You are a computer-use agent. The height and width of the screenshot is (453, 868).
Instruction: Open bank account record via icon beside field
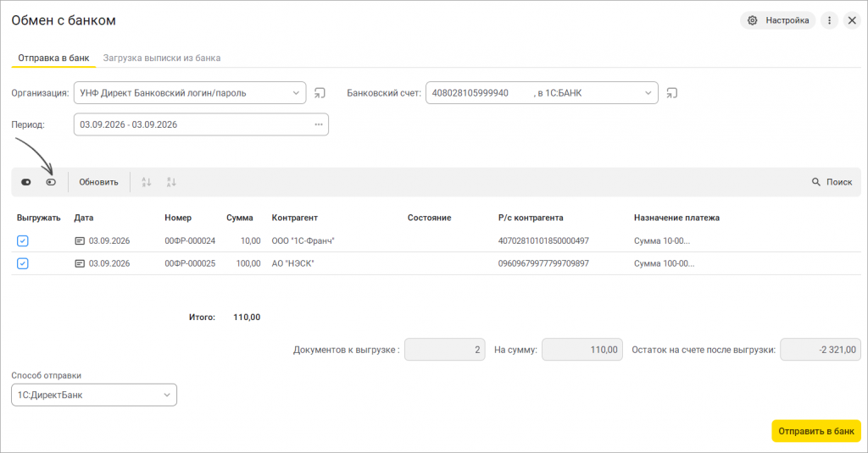(671, 93)
